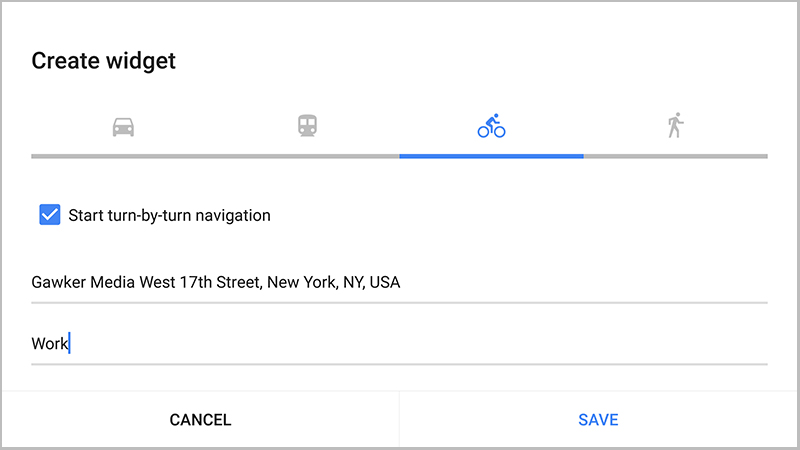Tap the gray underline below walking tab
The height and width of the screenshot is (450, 800).
point(676,156)
